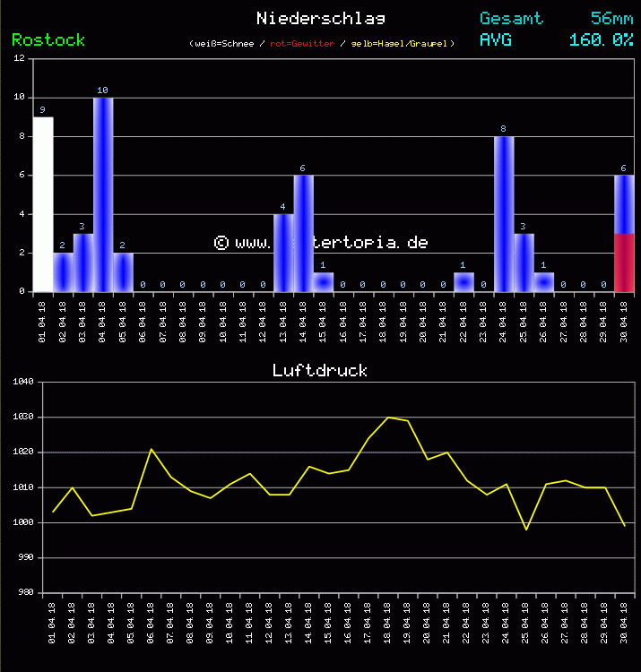Click the 13.04.18 bar labeled 4
The image size is (641, 672).
pyautogui.click(x=283, y=253)
